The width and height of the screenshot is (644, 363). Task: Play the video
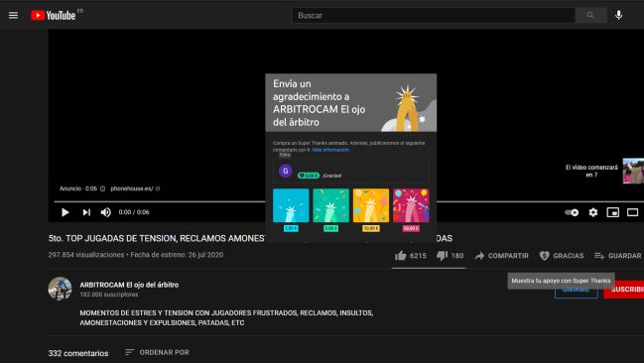click(x=64, y=212)
